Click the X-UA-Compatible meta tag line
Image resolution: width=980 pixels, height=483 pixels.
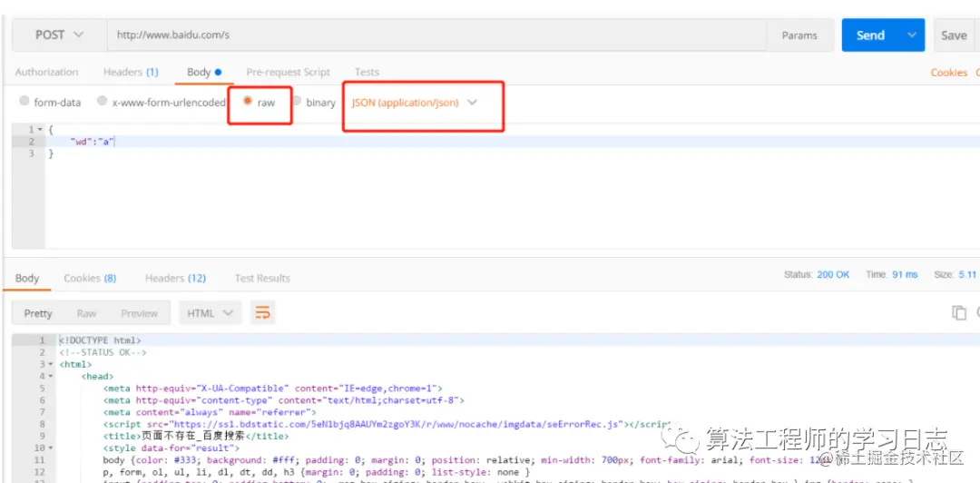273,389
